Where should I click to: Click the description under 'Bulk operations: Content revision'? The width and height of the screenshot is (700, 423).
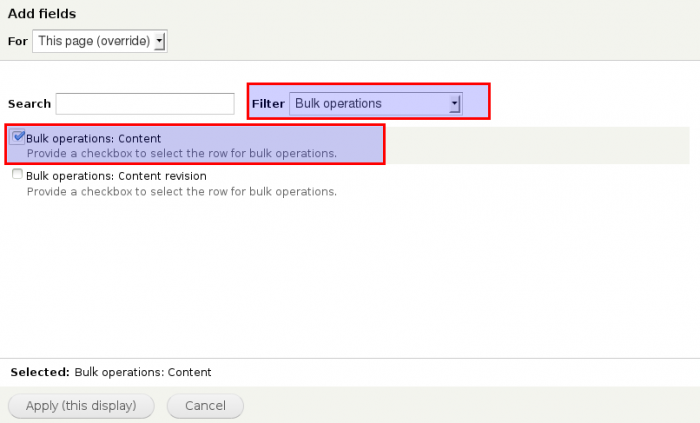click(x=182, y=192)
